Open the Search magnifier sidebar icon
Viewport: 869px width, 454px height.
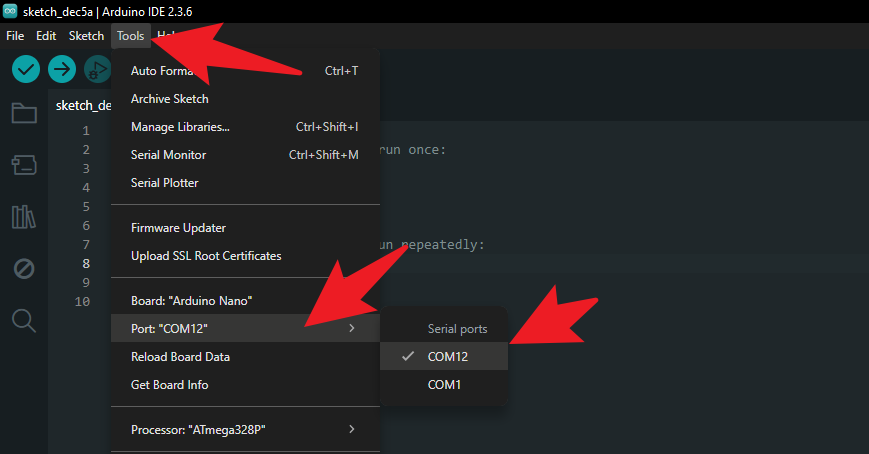[x=24, y=320]
